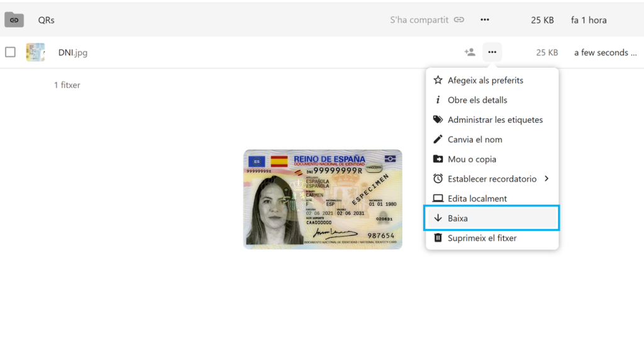The width and height of the screenshot is (644, 351).
Task: Click the large ID card preview image
Action: [323, 199]
